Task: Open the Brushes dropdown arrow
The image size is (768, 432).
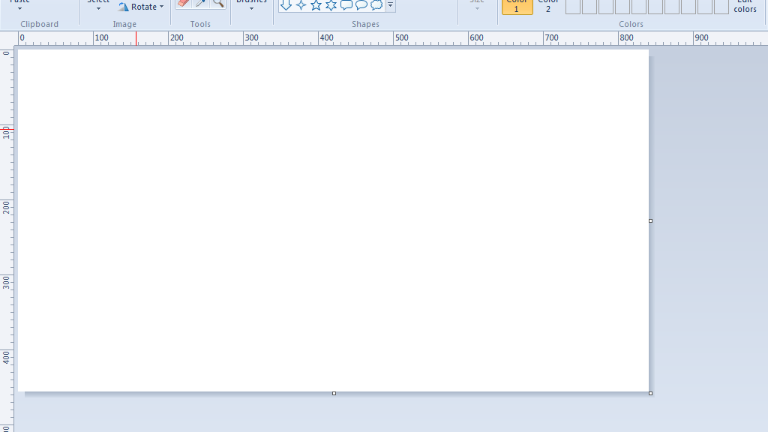Action: pyautogui.click(x=251, y=8)
